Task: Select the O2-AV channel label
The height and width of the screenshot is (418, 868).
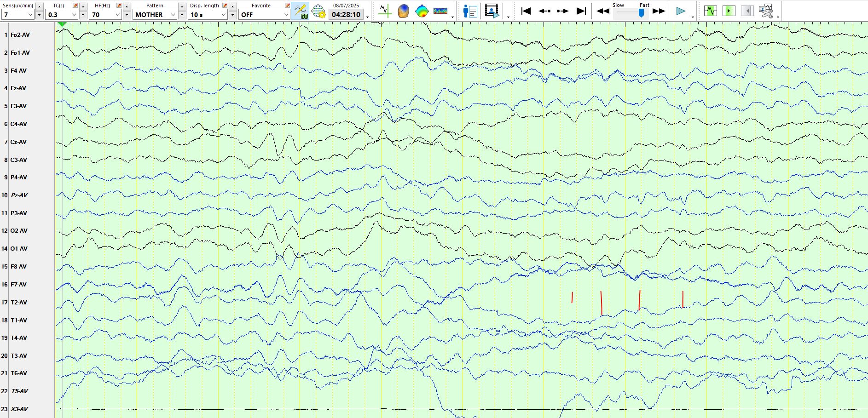Action: coord(19,231)
